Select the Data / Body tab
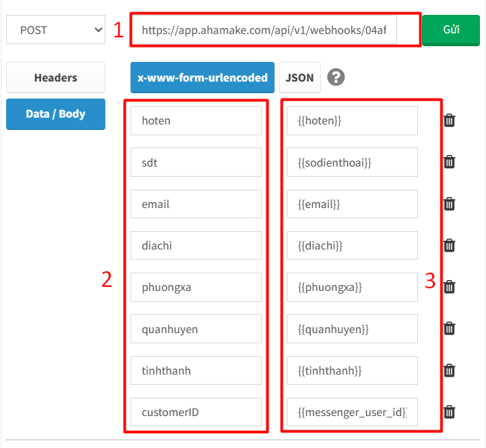 point(56,114)
